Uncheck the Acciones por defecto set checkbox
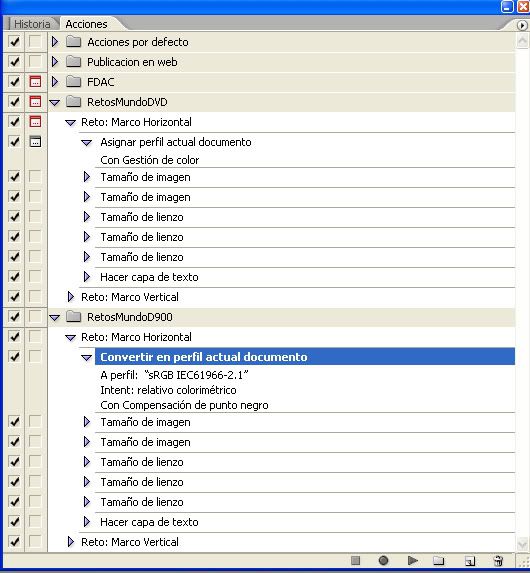 pyautogui.click(x=14, y=42)
